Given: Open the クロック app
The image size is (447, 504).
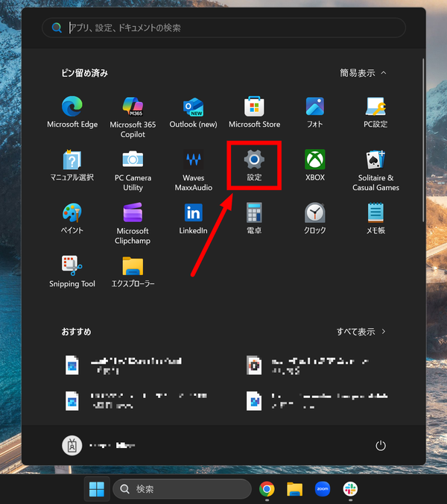Looking at the screenshot, I should [x=314, y=218].
